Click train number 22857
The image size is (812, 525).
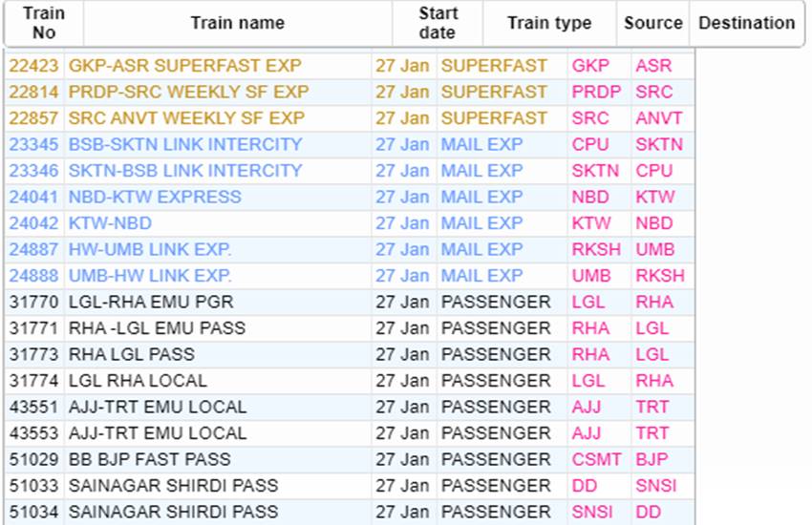(33, 118)
